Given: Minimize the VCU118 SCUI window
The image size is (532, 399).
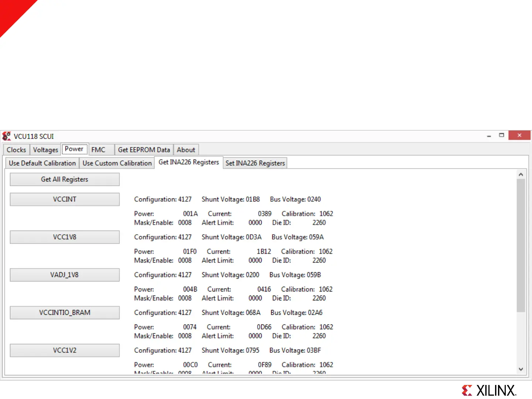Looking at the screenshot, I should coord(489,136).
